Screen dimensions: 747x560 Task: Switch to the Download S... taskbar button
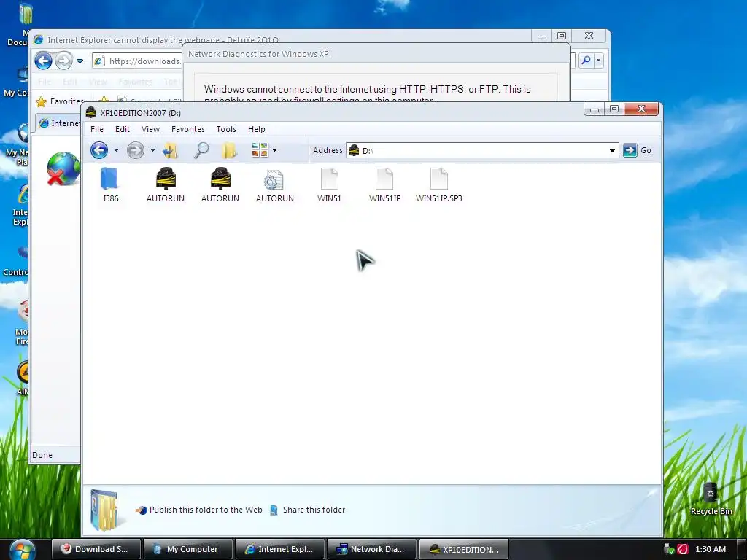[96, 549]
